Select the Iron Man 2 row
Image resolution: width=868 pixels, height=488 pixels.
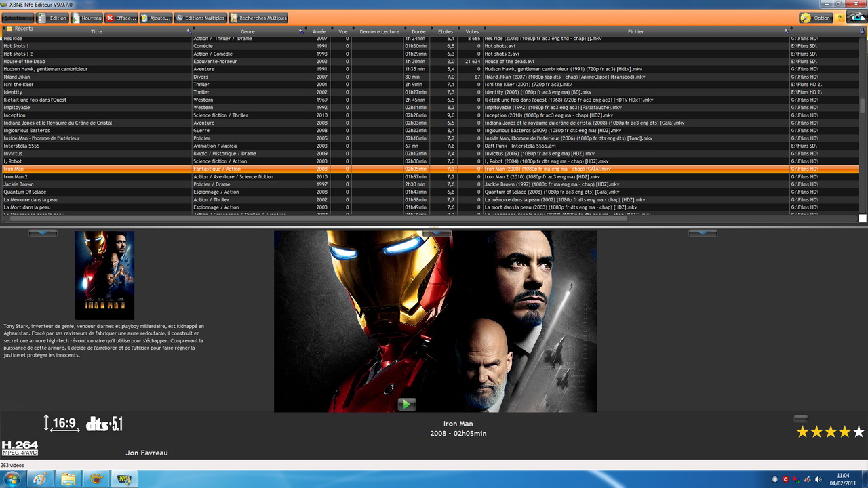tap(95, 177)
